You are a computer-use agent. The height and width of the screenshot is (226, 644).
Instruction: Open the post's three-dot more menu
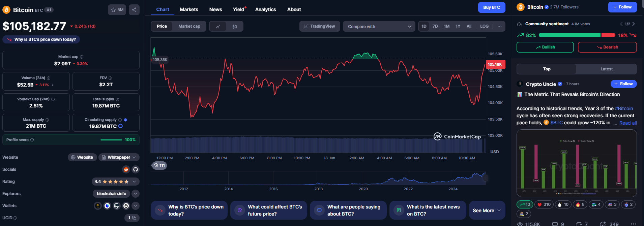pos(634,224)
